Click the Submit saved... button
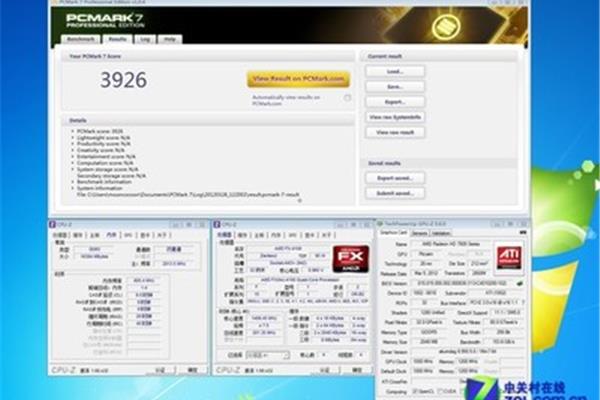Image resolution: width=600 pixels, height=400 pixels. (395, 193)
